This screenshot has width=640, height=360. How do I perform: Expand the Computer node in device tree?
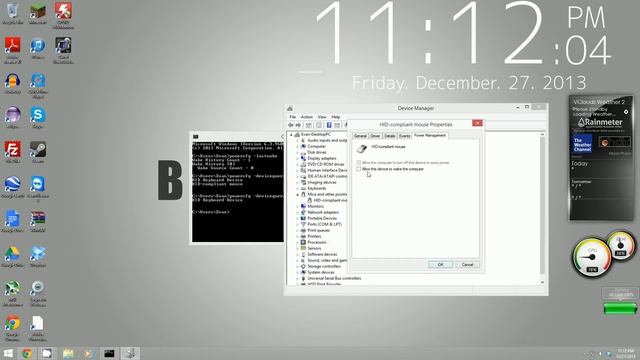click(298, 146)
